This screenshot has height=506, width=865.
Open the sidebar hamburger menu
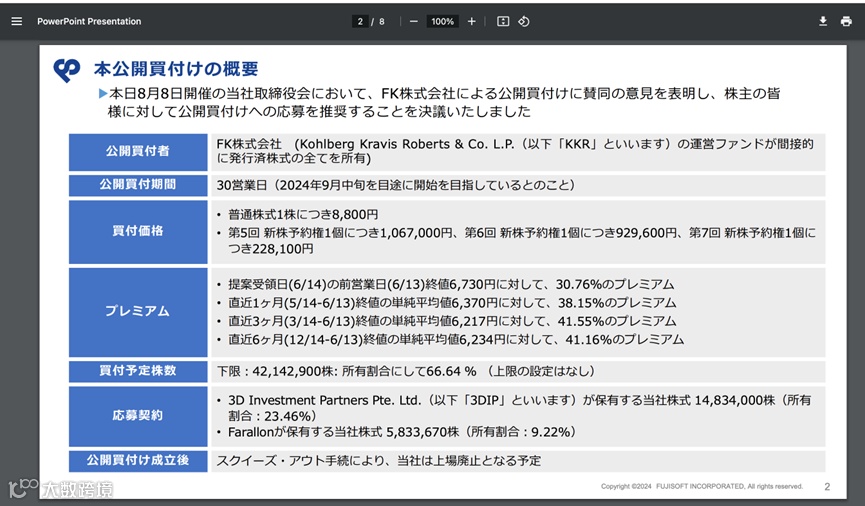click(x=17, y=22)
